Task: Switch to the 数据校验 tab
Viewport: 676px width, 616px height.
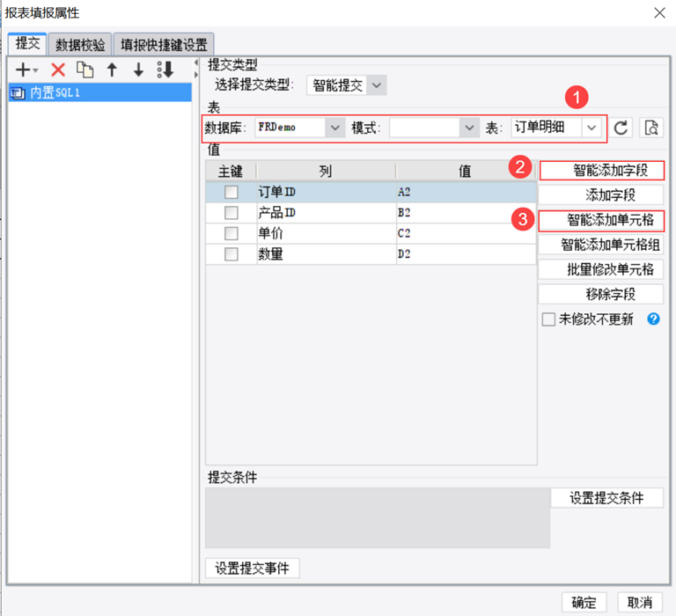Action: point(80,45)
